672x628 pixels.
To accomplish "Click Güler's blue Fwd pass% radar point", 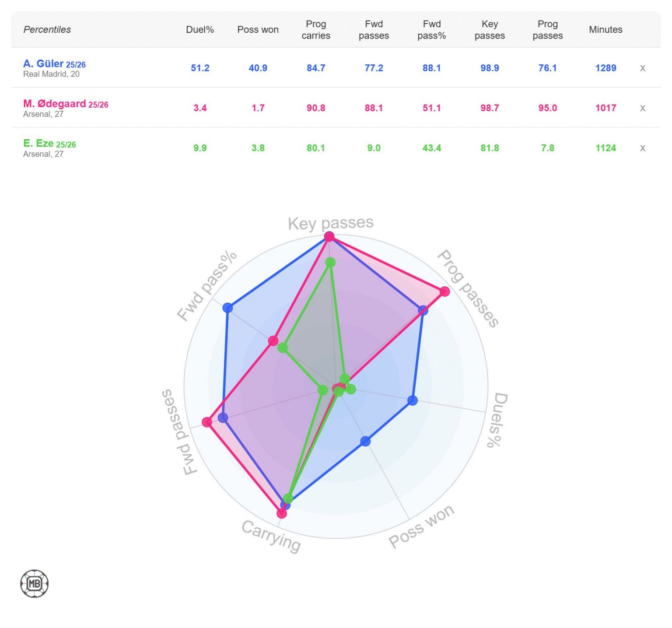I will (227, 308).
